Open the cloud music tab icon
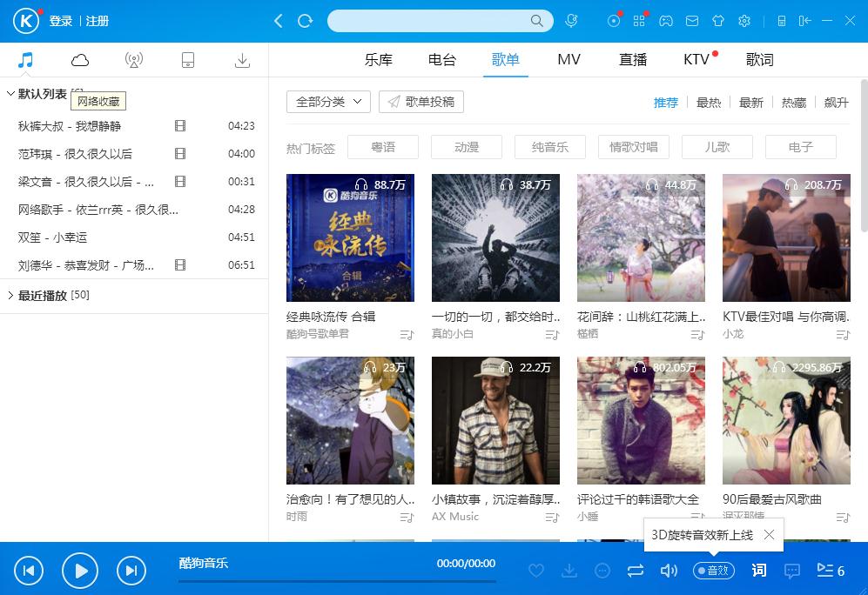The height and width of the screenshot is (595, 868). (80, 60)
